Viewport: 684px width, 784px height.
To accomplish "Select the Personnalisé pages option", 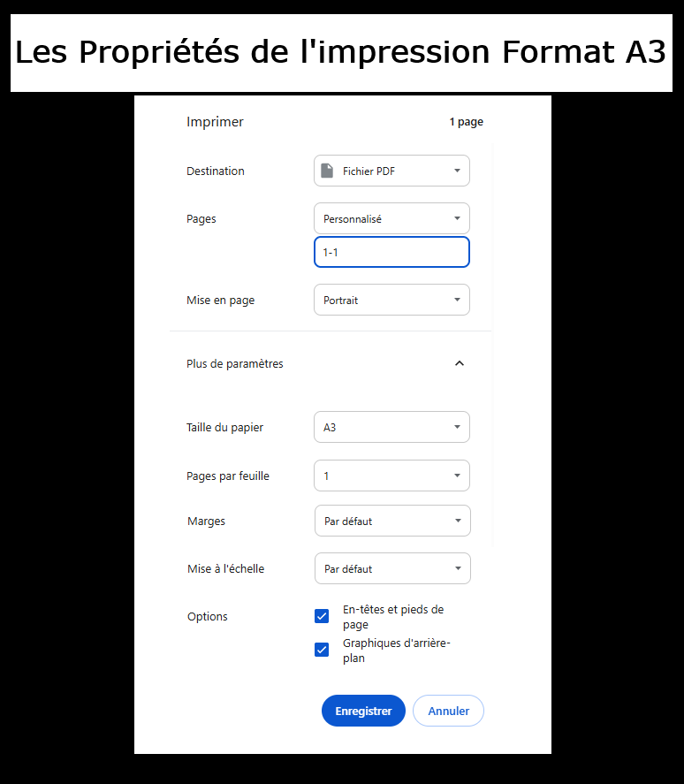I will coord(391,218).
